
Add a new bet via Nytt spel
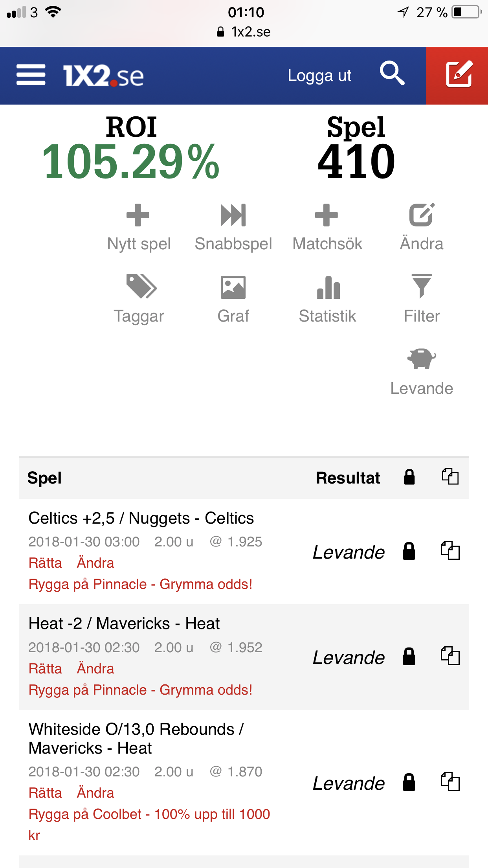point(139,227)
